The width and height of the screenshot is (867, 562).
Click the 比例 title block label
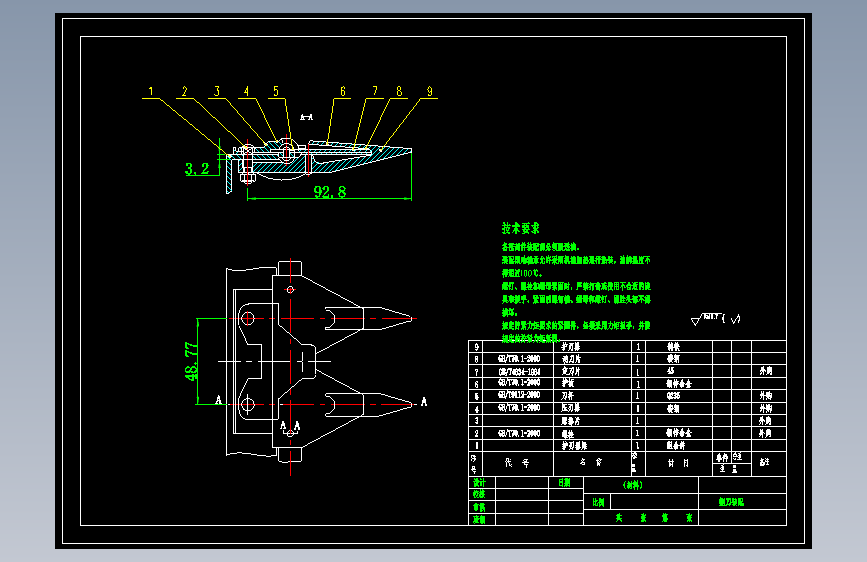click(x=598, y=502)
